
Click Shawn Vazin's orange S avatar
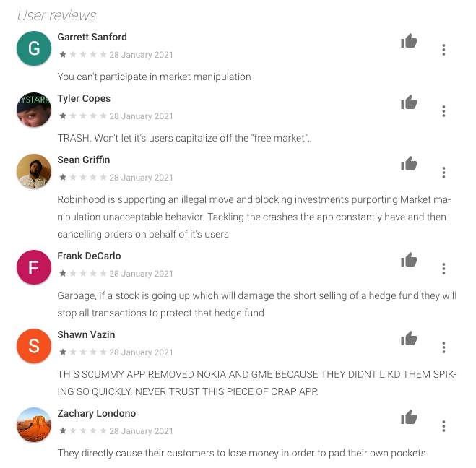coord(34,346)
